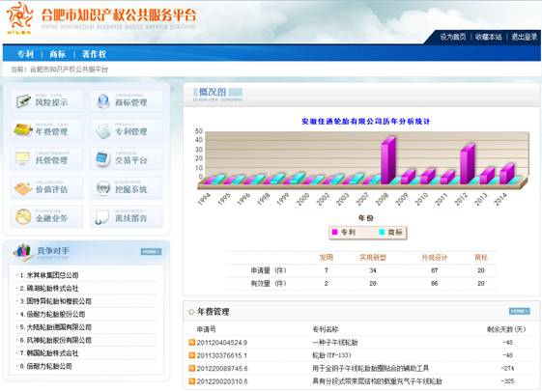Select application number 201130376615.1
The width and height of the screenshot is (542, 392).
[x=222, y=355]
